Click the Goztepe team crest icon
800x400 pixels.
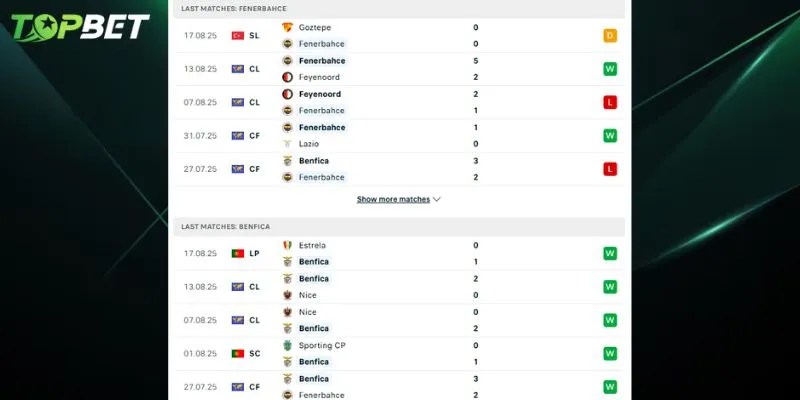coord(288,27)
